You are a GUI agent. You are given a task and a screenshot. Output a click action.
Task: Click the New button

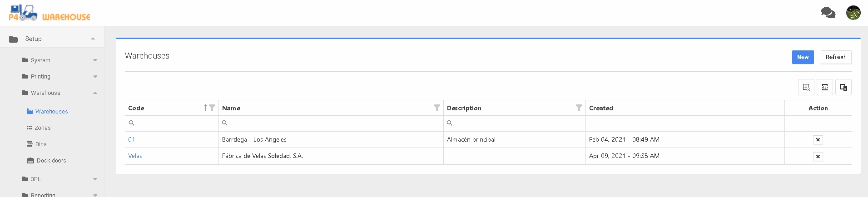(803, 57)
